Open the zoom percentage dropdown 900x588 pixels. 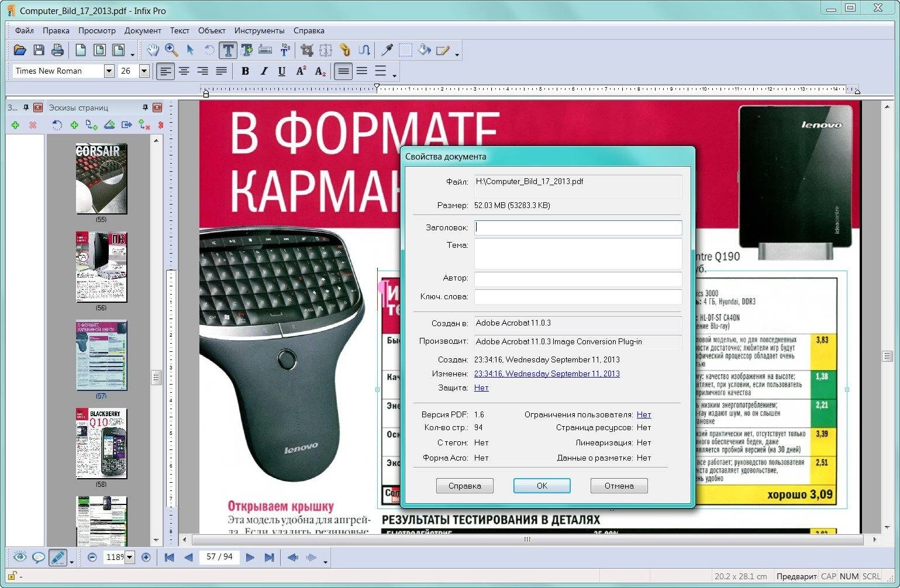point(130,558)
